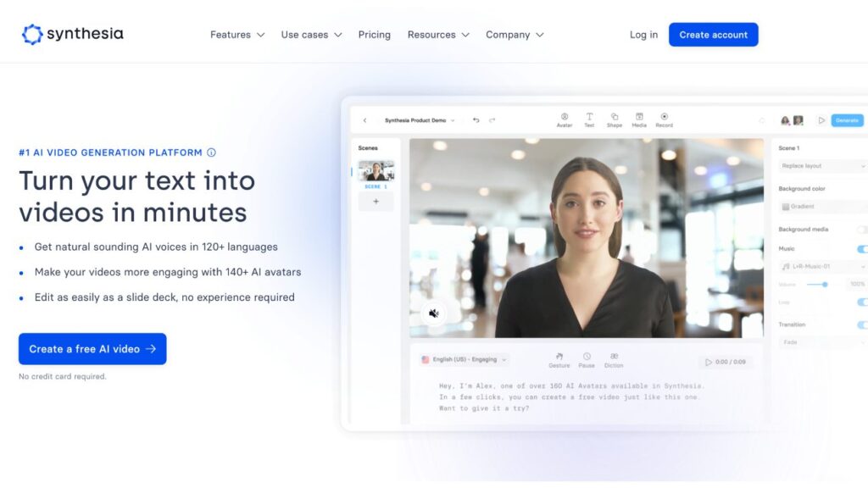Click the "Edit as easily as a slide deck" bullet
The height and width of the screenshot is (488, 868).
click(164, 297)
